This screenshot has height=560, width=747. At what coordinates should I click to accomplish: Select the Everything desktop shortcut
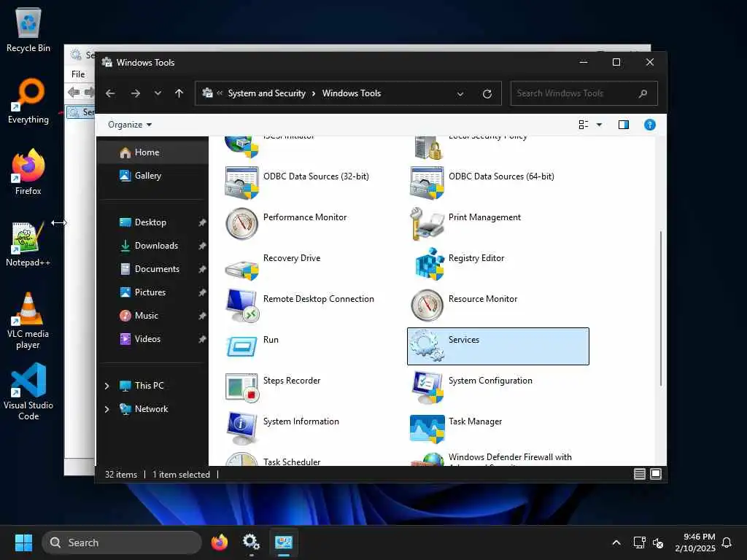pos(28,101)
